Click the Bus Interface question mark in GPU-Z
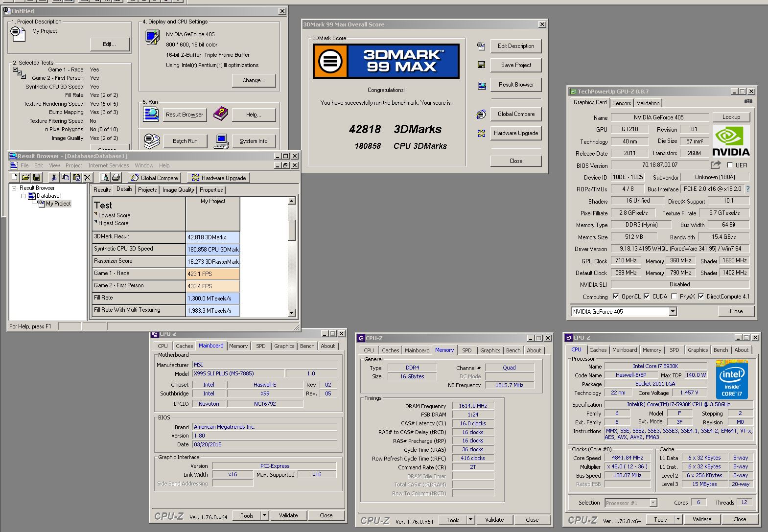The width and height of the screenshot is (768, 532). click(747, 189)
